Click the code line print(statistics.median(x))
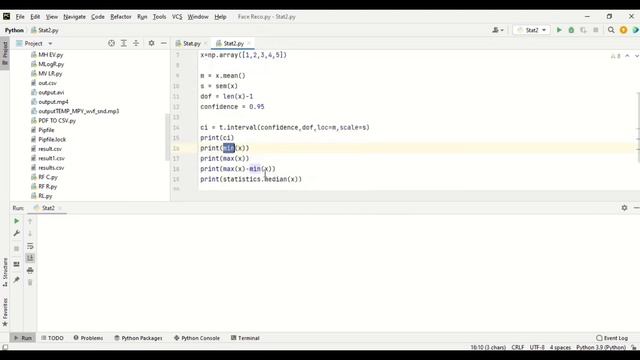640x360 pixels. [251, 179]
